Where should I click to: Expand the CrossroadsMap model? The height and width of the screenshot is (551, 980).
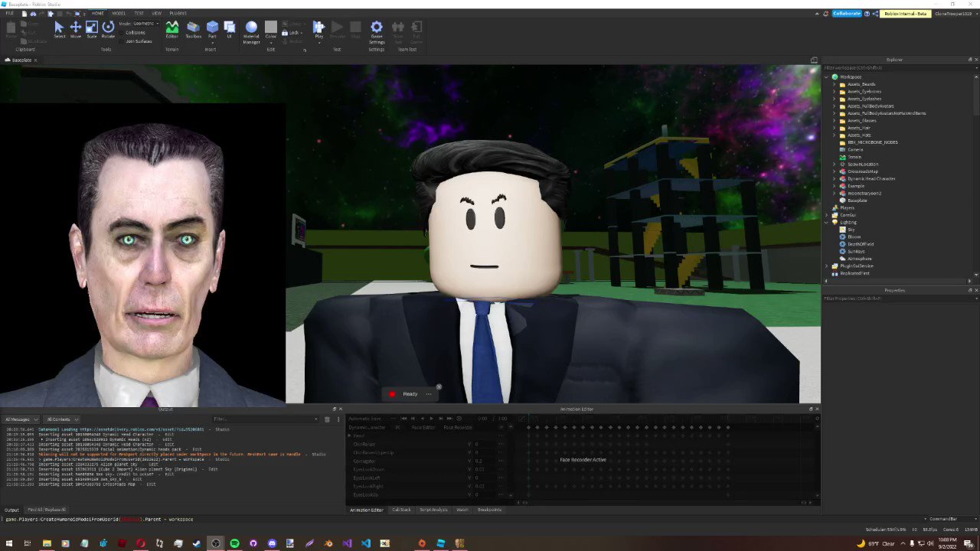[835, 171]
